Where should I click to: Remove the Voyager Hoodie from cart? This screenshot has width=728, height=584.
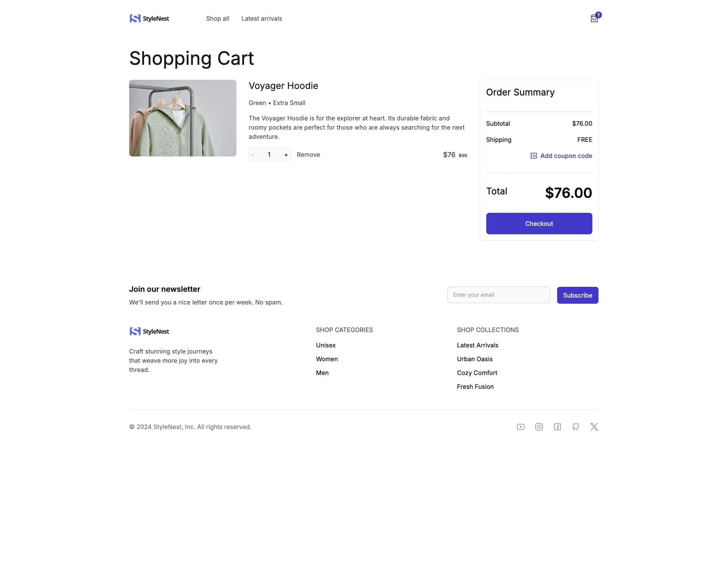pyautogui.click(x=308, y=155)
